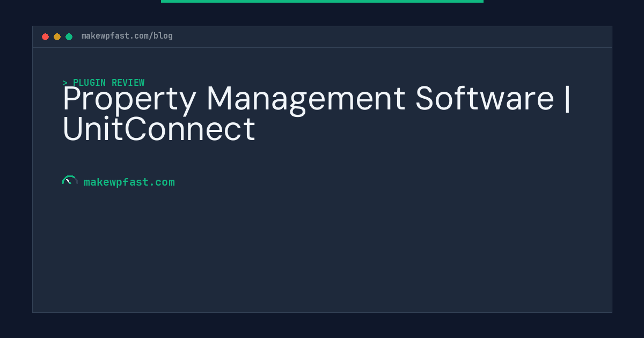Image resolution: width=644 pixels, height=338 pixels.
Task: Open the Property Management Software | UnitConnect title
Action: pos(317,114)
